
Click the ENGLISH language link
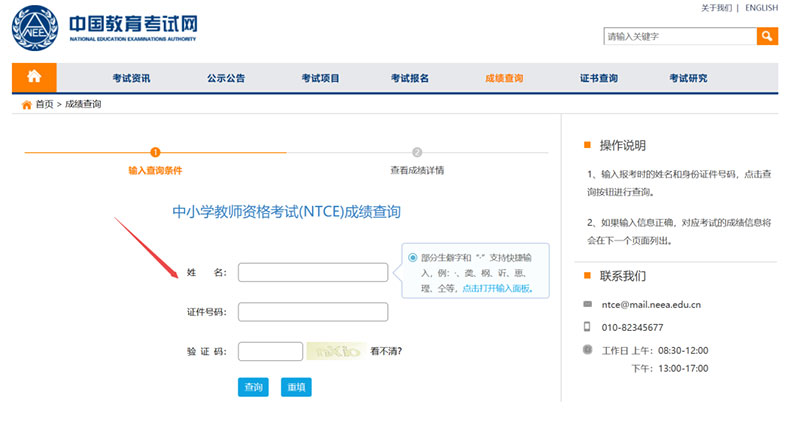click(x=761, y=8)
